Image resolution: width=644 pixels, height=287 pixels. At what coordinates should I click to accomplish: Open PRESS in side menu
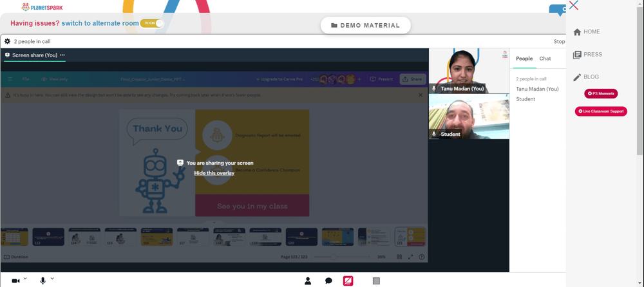click(x=587, y=54)
